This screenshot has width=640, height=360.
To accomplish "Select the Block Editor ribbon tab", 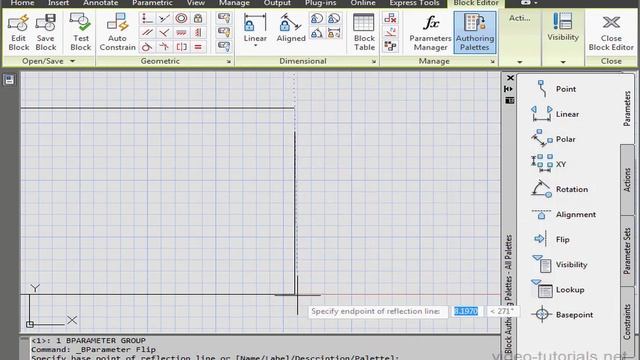I will (476, 3).
